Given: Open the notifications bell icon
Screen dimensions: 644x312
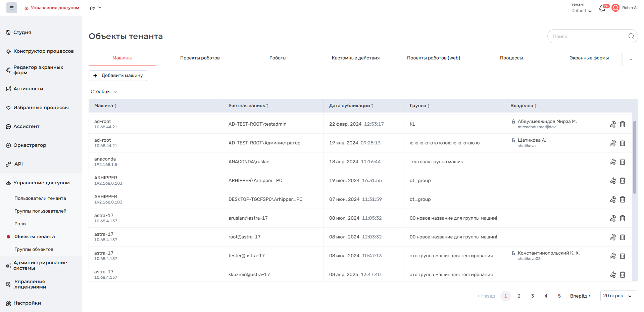Looking at the screenshot, I should 602,8.
